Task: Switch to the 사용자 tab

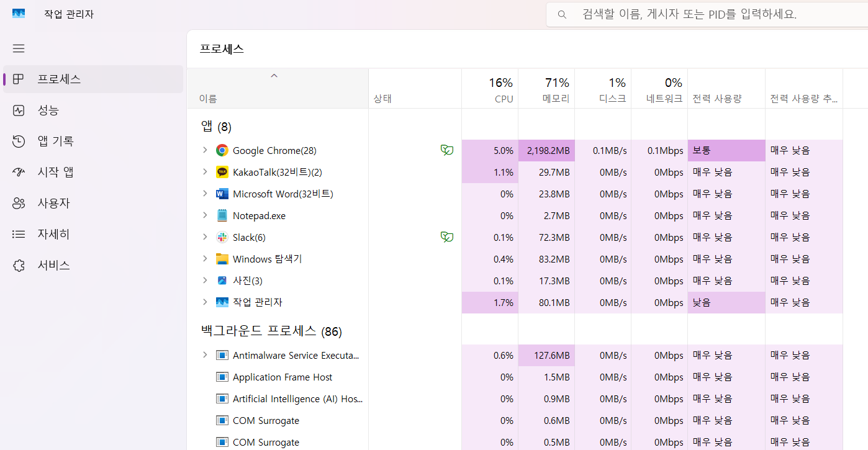Action: (x=93, y=204)
